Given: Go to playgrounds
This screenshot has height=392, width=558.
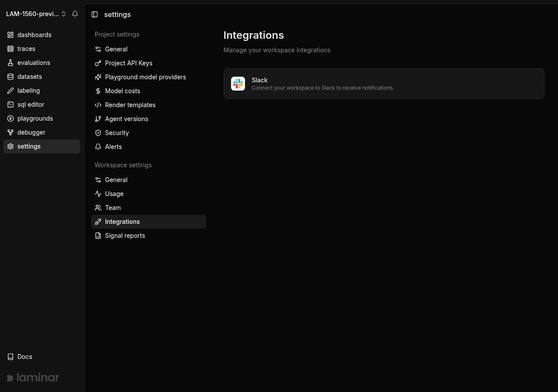Looking at the screenshot, I should [x=42, y=118].
